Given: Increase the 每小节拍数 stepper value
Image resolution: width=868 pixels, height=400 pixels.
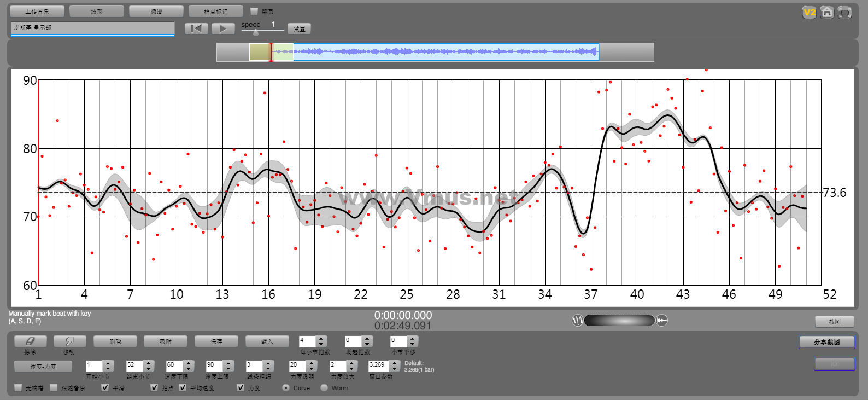Looking at the screenshot, I should coord(321,338).
